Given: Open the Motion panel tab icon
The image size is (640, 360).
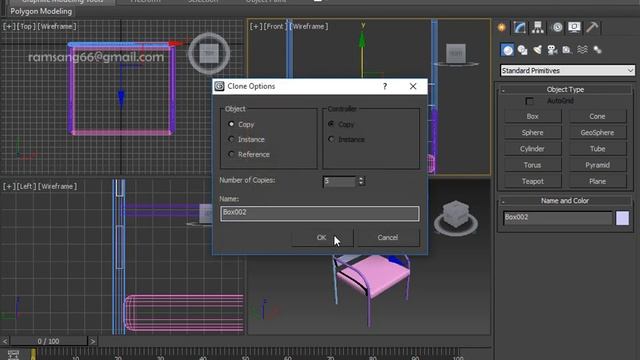Looking at the screenshot, I should 557,27.
